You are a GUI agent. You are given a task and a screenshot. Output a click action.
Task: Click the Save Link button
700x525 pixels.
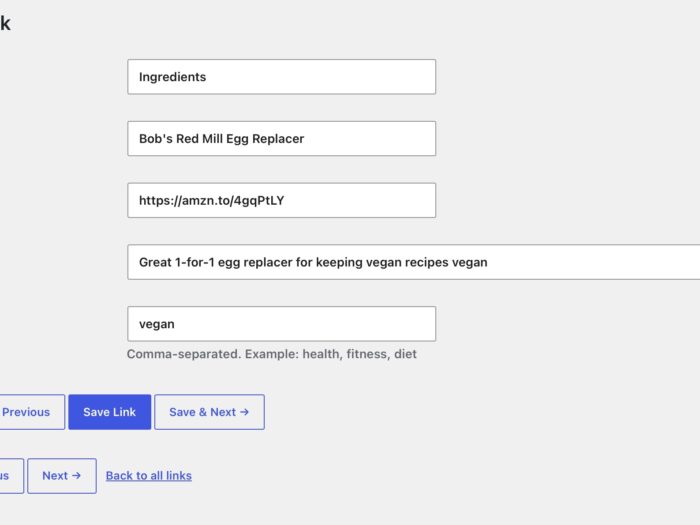click(x=109, y=412)
